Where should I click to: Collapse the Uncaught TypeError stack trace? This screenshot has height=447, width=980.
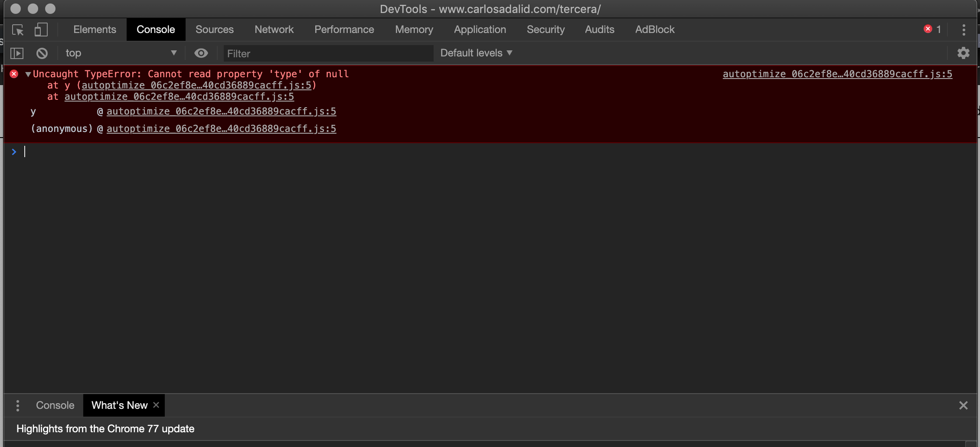tap(28, 74)
